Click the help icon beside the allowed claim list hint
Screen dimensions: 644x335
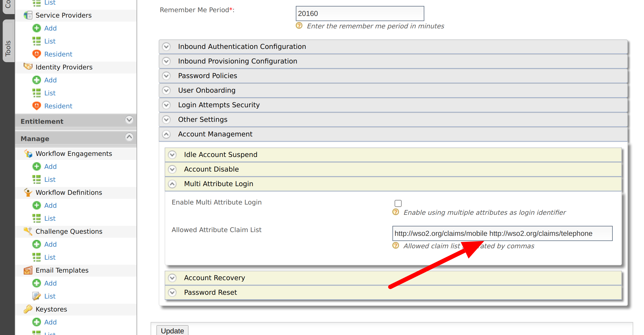(396, 246)
